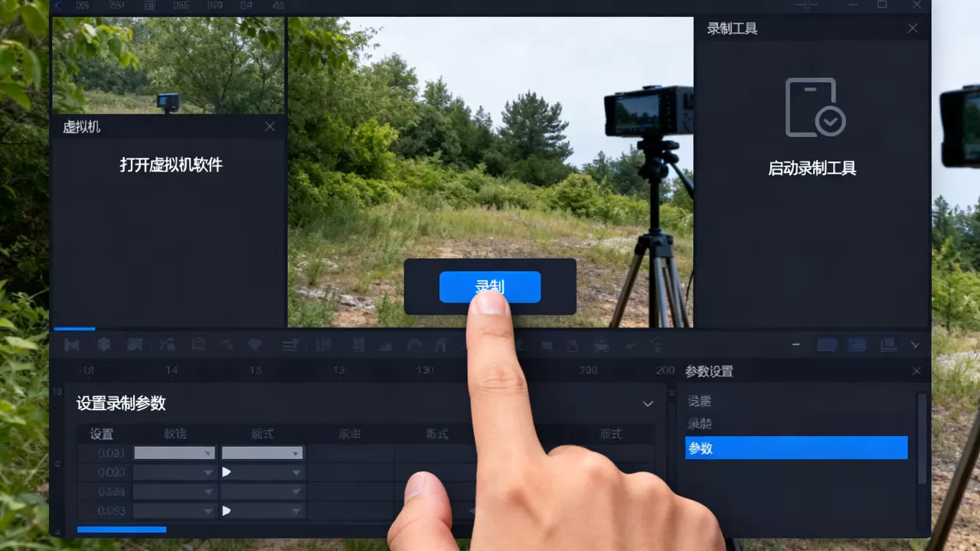The width and height of the screenshot is (980, 551).
Task: Open 打开虚拟机软件 in the 虚拟机 panel
Action: [x=171, y=165]
